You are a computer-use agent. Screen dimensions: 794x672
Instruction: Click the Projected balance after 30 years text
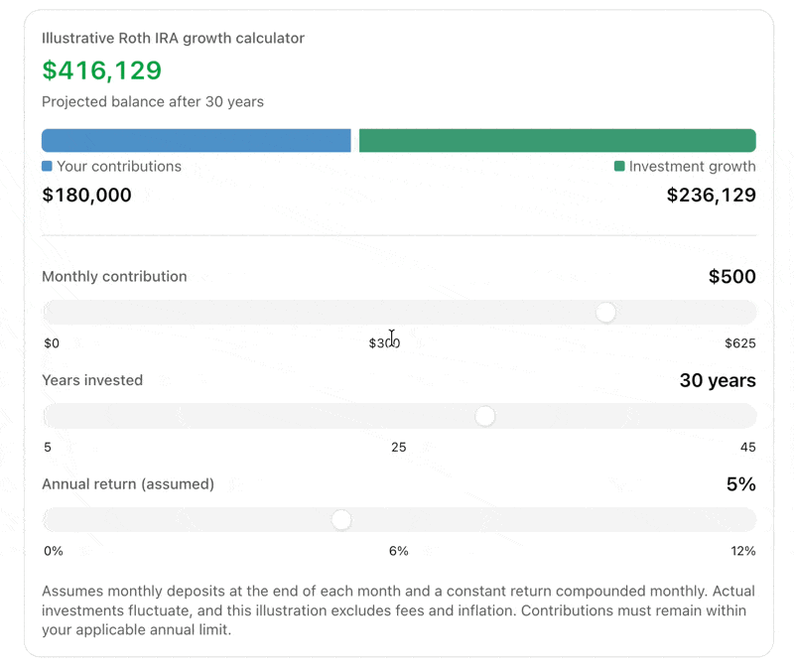(153, 102)
